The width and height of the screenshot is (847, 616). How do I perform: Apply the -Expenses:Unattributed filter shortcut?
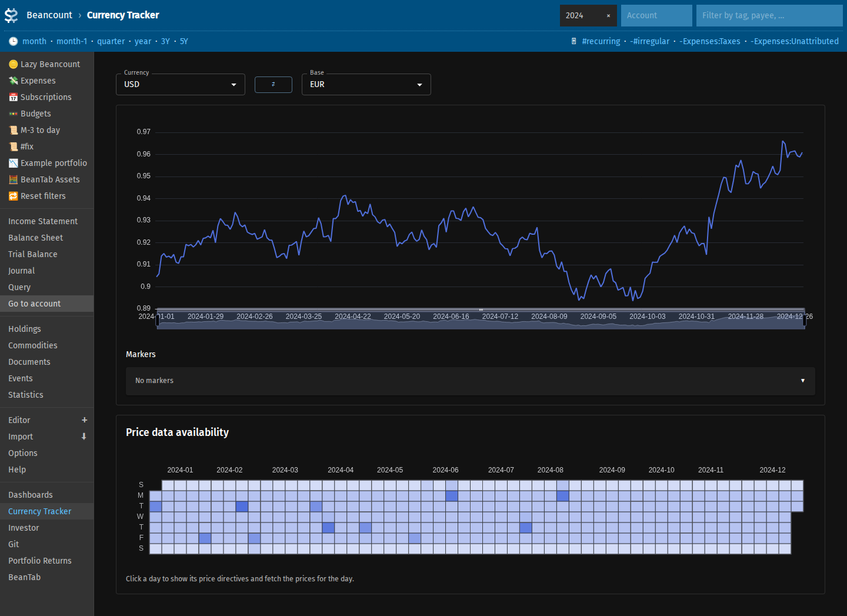(x=795, y=41)
